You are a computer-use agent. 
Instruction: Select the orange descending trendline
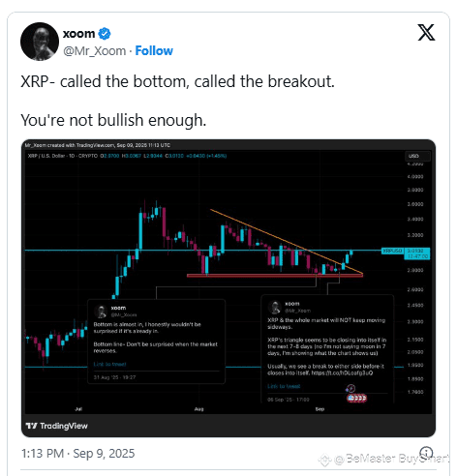(286, 242)
